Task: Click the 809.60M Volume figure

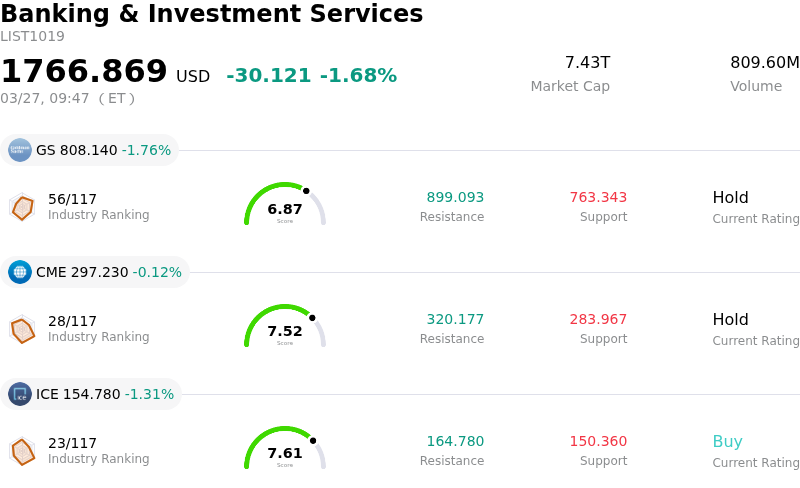Action: point(764,63)
